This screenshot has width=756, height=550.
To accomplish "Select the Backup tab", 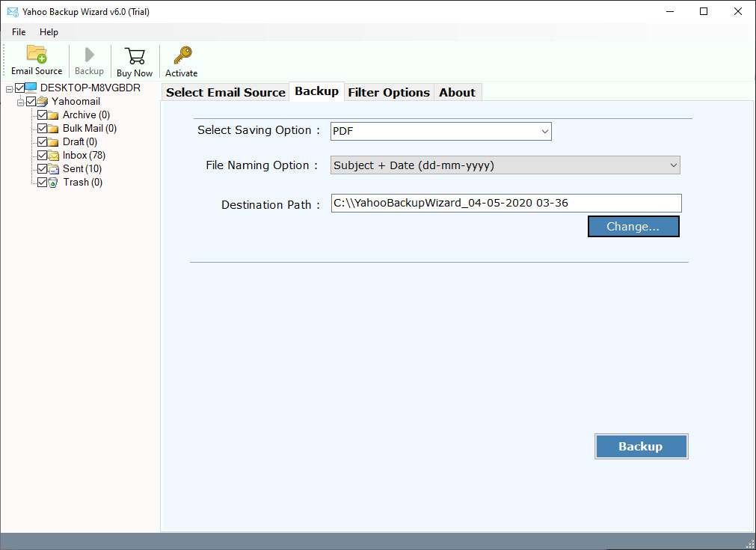I will point(317,91).
